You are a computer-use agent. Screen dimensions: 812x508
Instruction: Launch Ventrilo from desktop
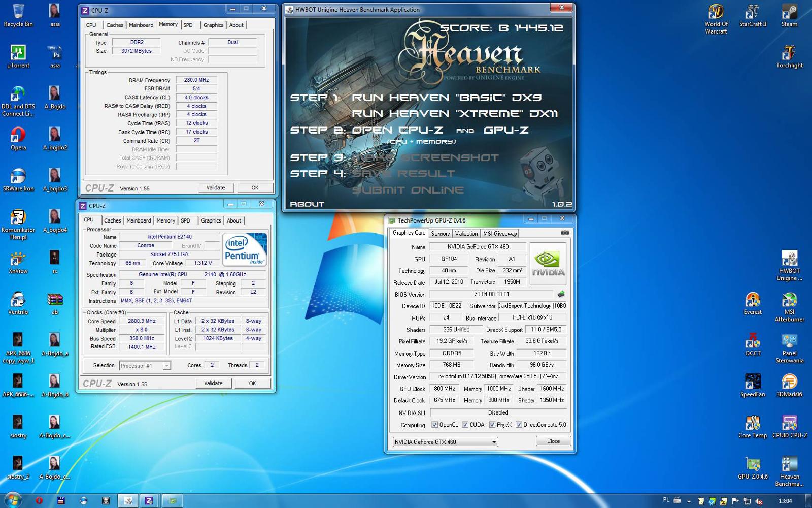[x=18, y=303]
